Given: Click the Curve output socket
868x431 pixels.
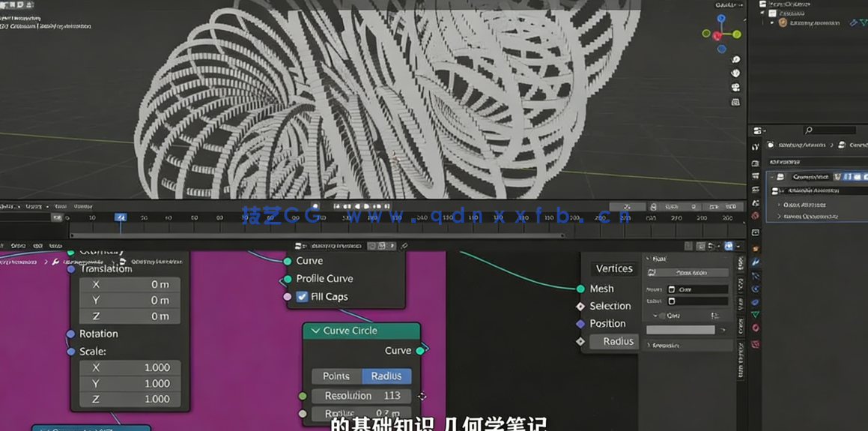Looking at the screenshot, I should pyautogui.click(x=419, y=351).
